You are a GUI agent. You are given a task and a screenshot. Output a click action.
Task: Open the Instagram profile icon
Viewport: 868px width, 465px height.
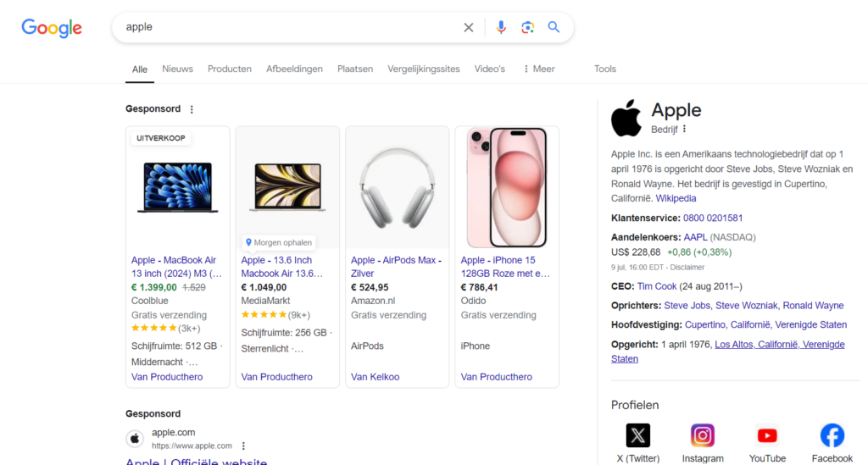(703, 435)
